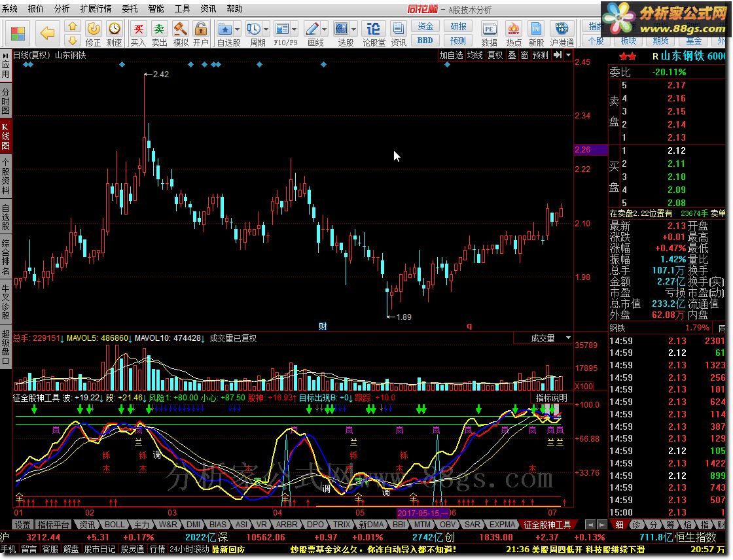Image resolution: width=733 pixels, height=560 pixels.
Task: Click the indicator tabs scroll-left arrow
Action: click(590, 525)
